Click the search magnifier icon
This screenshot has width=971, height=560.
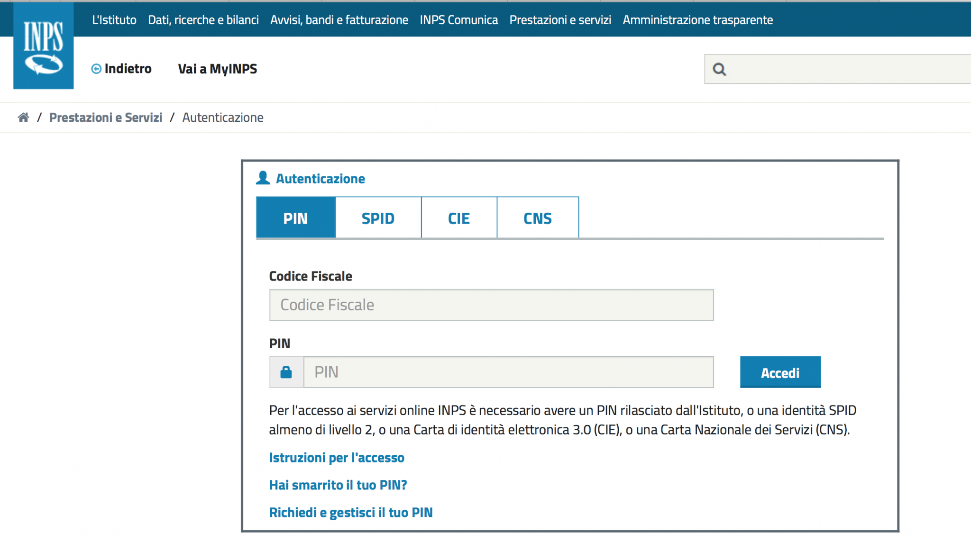tap(720, 69)
